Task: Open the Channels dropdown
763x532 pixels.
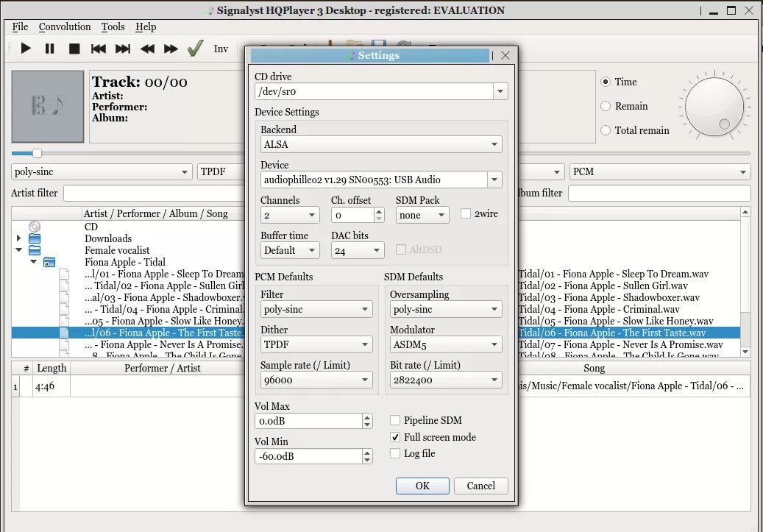Action: (290, 215)
